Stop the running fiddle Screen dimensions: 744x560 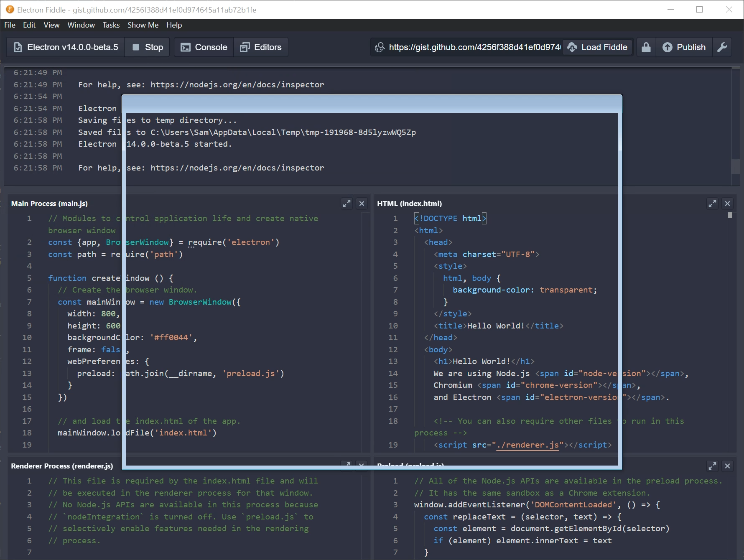coord(148,47)
